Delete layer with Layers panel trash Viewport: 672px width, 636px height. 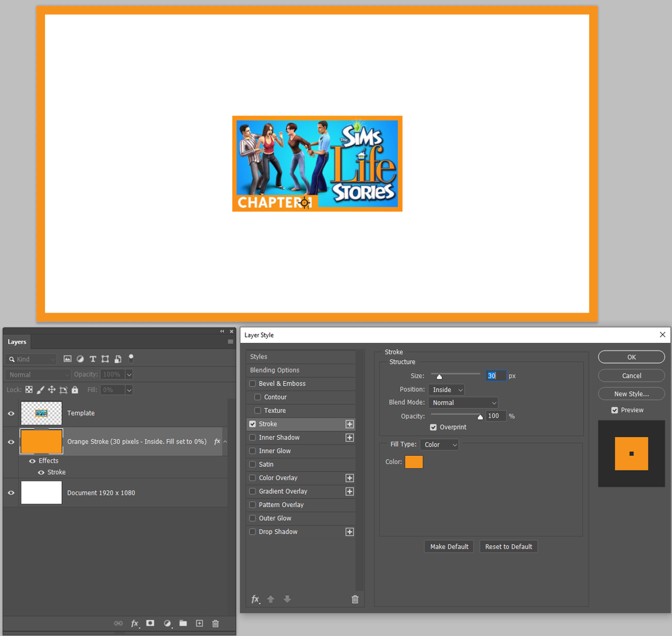[215, 623]
